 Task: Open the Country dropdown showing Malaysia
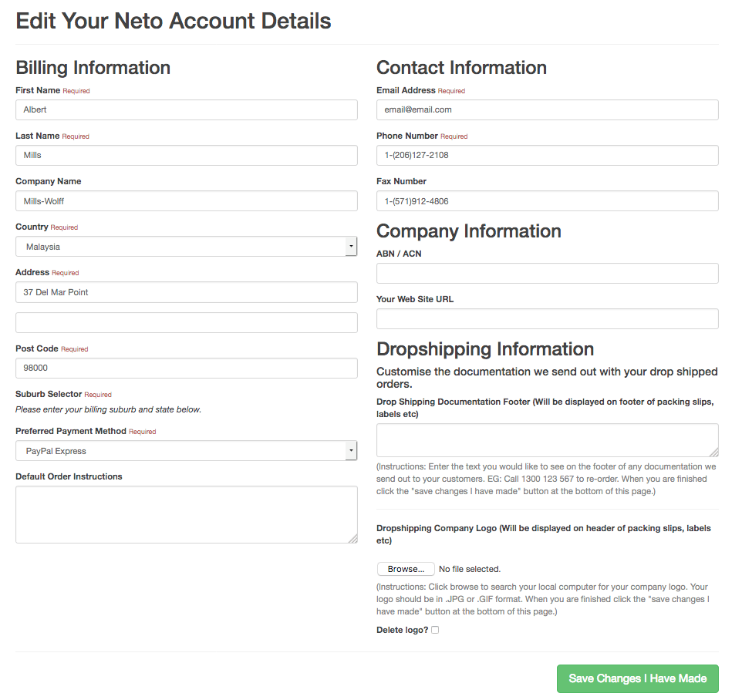[x=187, y=247]
